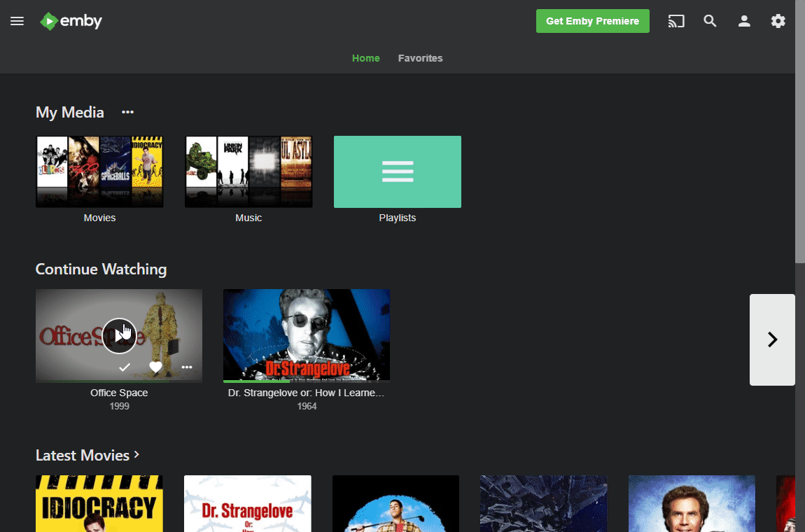This screenshot has width=805, height=532.
Task: Open the Dr. Strangelove poster in Latest Movies
Action: [248, 503]
